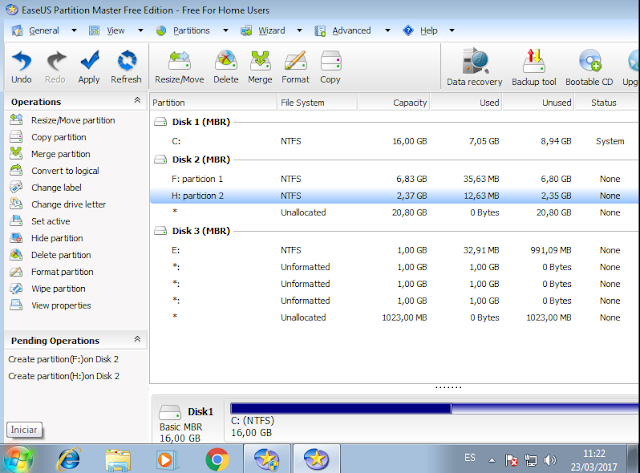Select pending Create partition(F:) operation
640x473 pixels.
[x=63, y=359]
